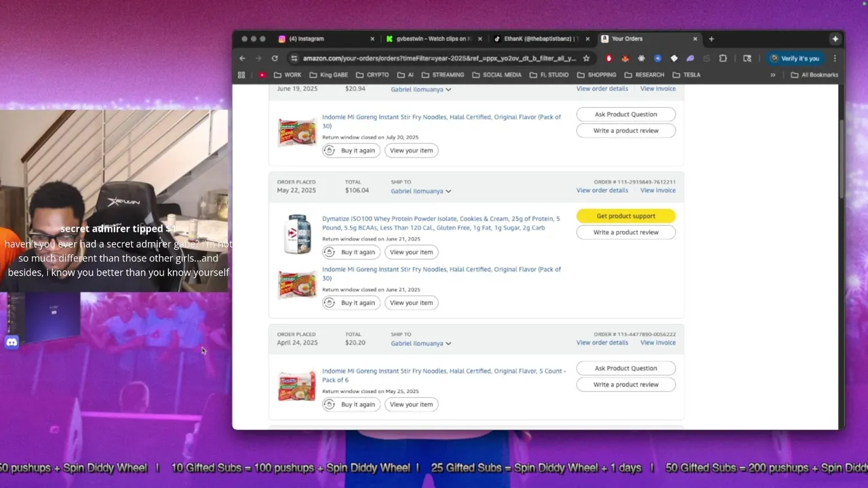Open site information icon in address bar
This screenshot has height=488, width=868.
pyautogui.click(x=294, y=58)
